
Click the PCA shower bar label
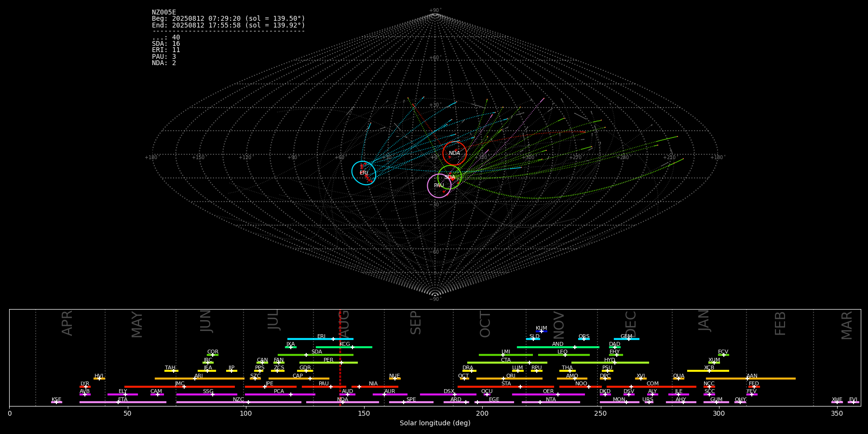[x=279, y=392]
